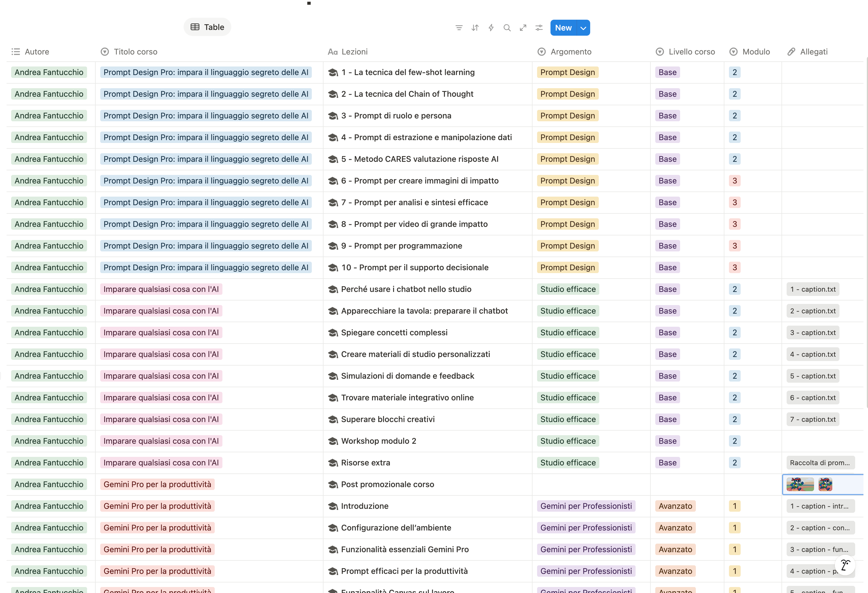This screenshot has height=593, width=868.
Task: Open view settings sliders icon
Action: click(539, 28)
